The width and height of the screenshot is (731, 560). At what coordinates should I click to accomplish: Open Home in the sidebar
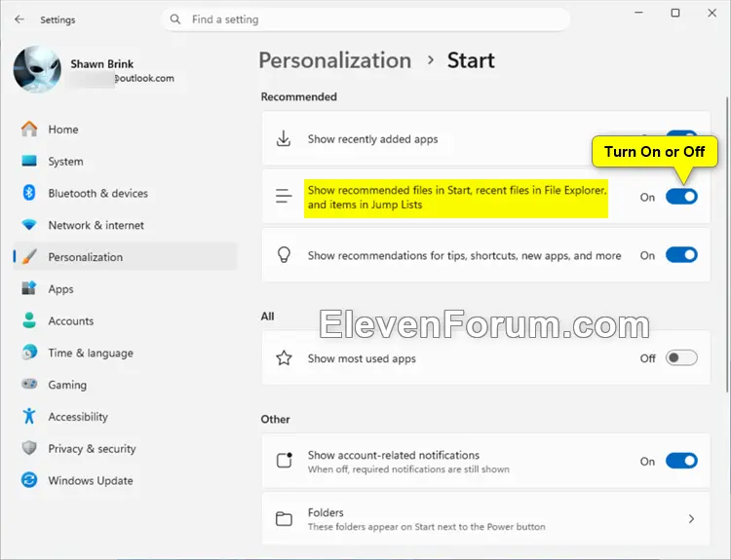click(x=125, y=130)
